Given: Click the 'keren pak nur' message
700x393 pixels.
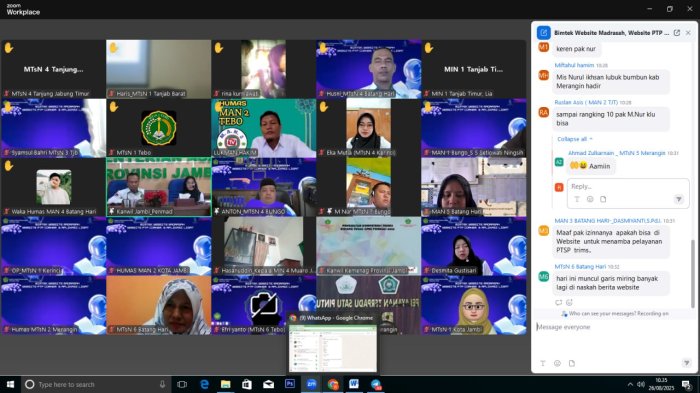Looking at the screenshot, I should click(576, 49).
